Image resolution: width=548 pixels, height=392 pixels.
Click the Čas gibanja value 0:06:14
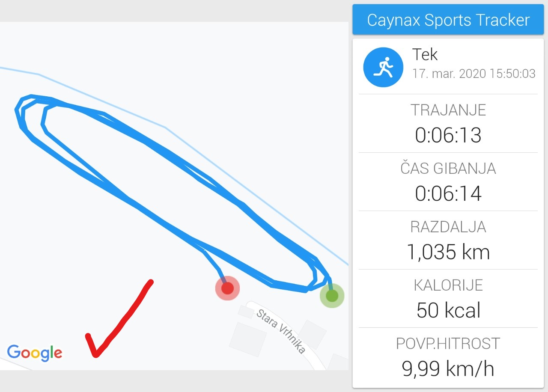point(448,193)
